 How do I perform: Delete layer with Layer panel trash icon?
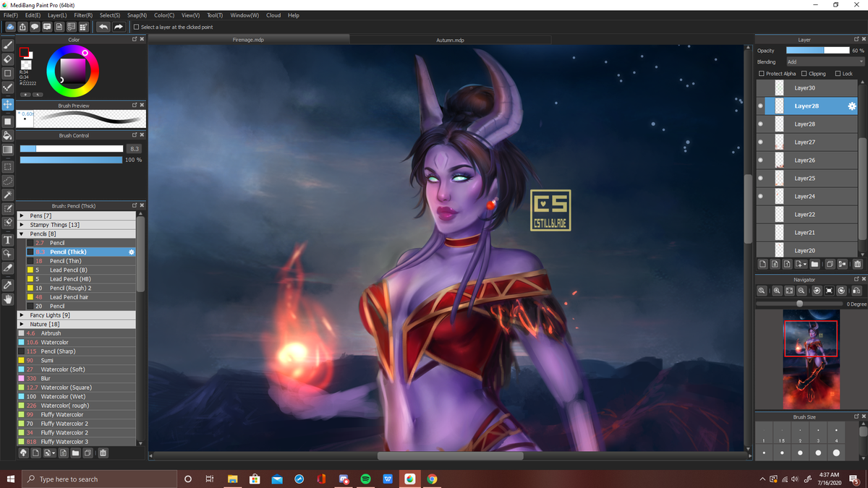point(857,265)
